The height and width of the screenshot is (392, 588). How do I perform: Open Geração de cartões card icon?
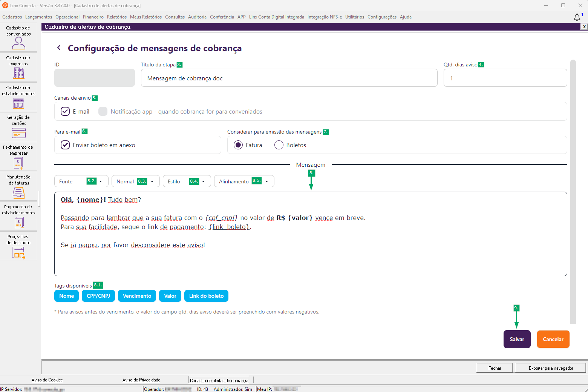[18, 133]
